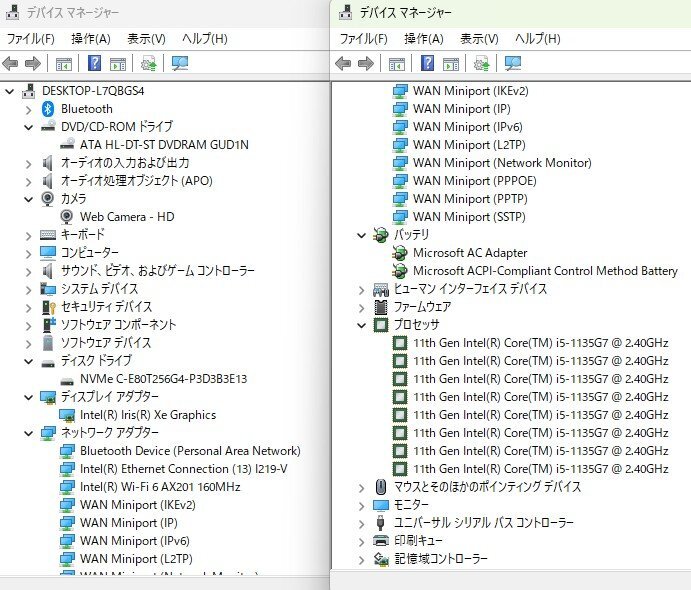
Task: Collapse the カメラ category
Action: 29,200
